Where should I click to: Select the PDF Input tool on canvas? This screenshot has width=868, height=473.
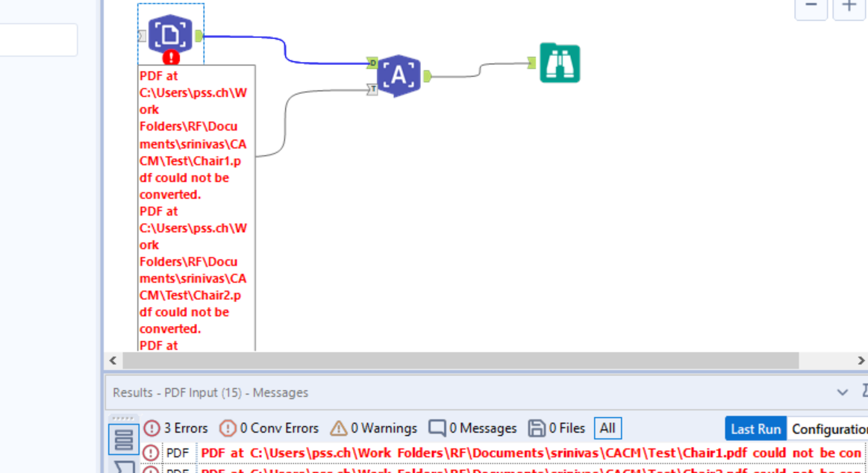point(170,33)
